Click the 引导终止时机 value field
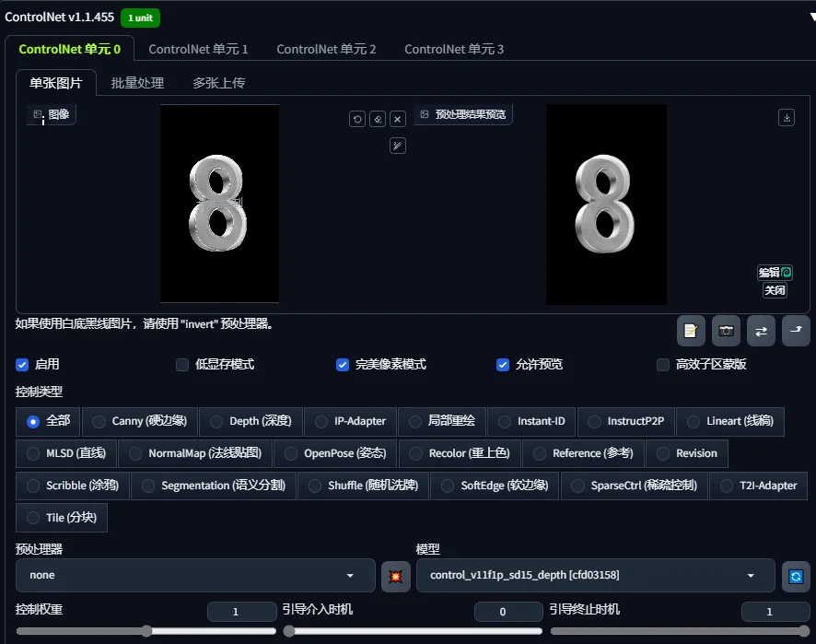 click(775, 612)
